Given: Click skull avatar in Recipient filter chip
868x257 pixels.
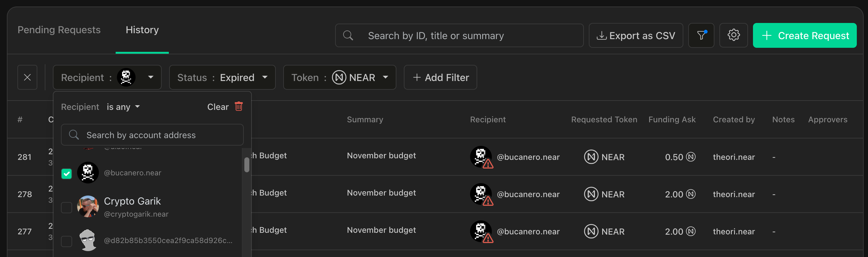Looking at the screenshot, I should (x=126, y=77).
